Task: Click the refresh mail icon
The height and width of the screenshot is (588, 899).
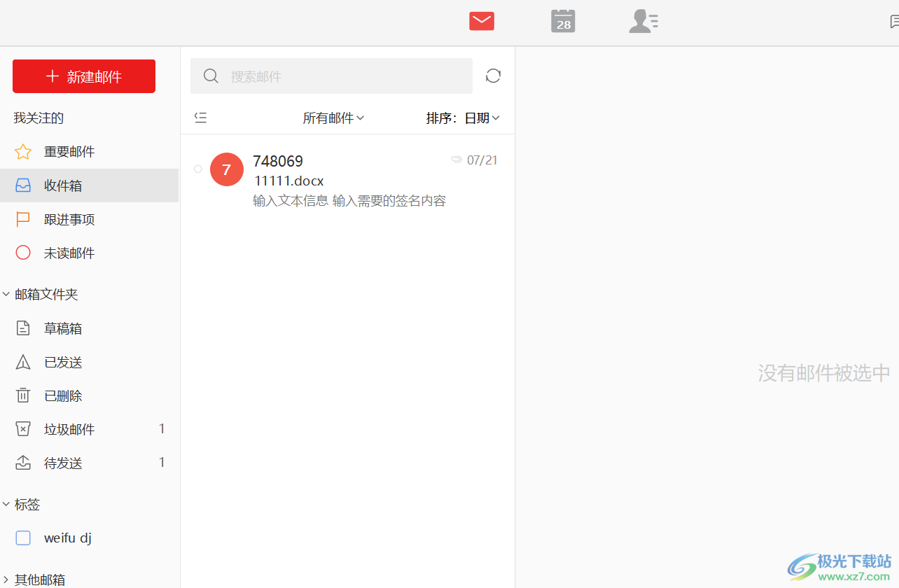Action: [x=493, y=76]
